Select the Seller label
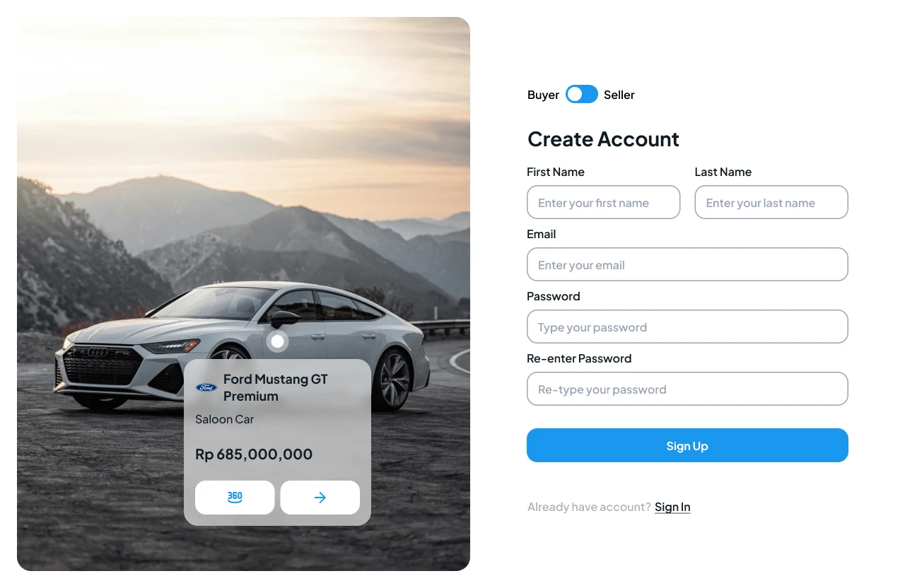The width and height of the screenshot is (905, 588). coord(619,95)
